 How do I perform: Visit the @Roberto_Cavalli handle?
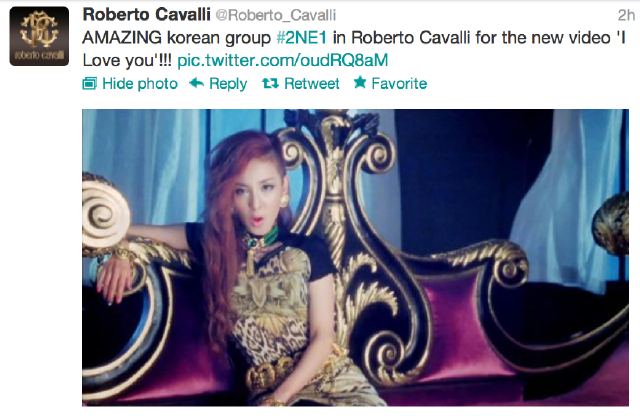(276, 16)
